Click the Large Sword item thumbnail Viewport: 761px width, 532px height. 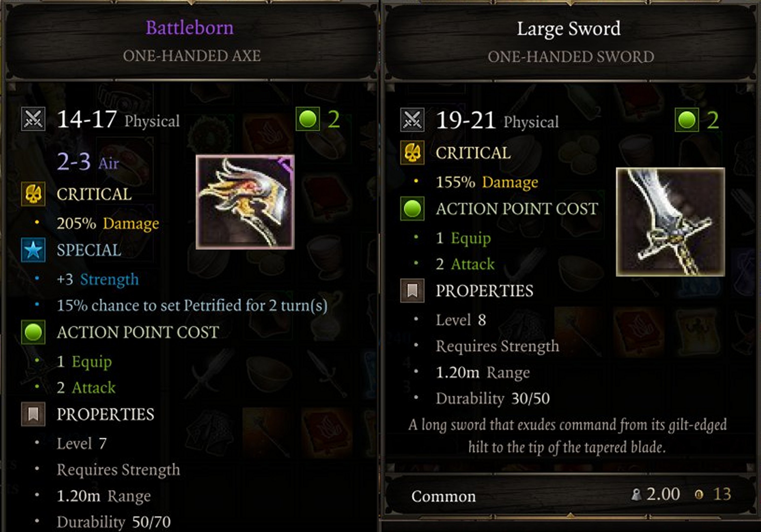point(670,222)
